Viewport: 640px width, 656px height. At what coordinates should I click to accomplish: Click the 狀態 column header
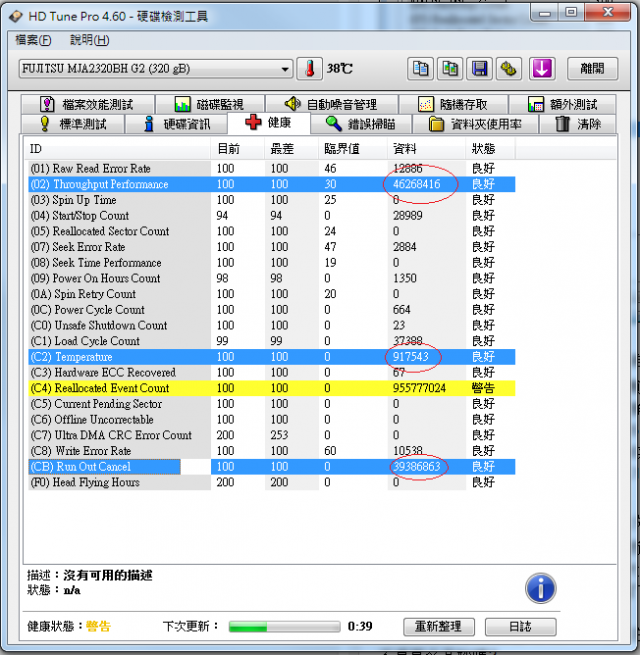(490, 149)
